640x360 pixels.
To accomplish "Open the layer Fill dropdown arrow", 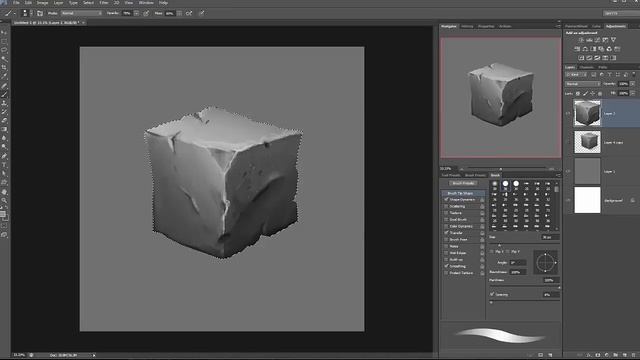I will 632,93.
